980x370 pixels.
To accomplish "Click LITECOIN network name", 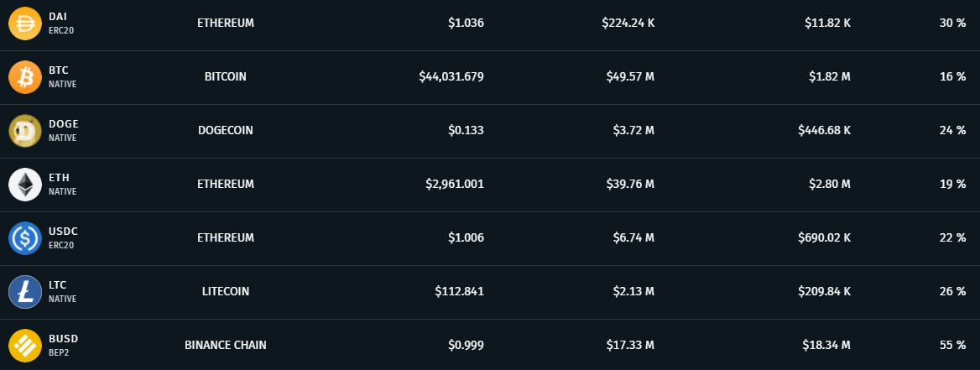I will [x=226, y=291].
